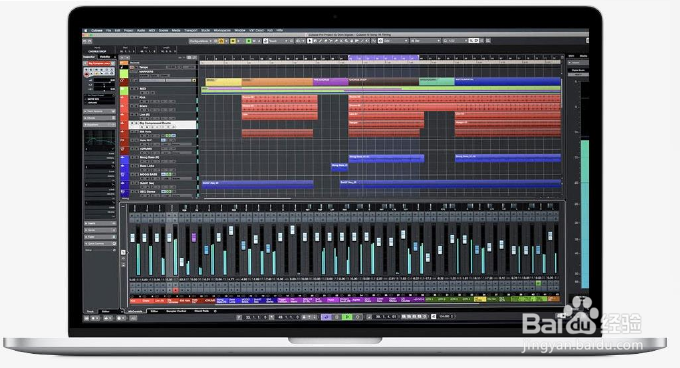Click the Kick channel fader in MixConsole
The height and width of the screenshot is (368, 680).
click(x=133, y=238)
